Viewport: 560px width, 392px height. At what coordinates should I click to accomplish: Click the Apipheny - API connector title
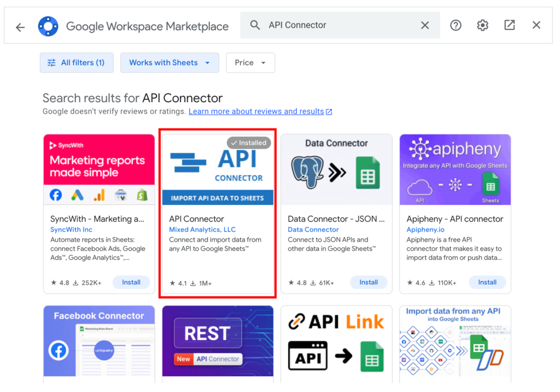454,219
